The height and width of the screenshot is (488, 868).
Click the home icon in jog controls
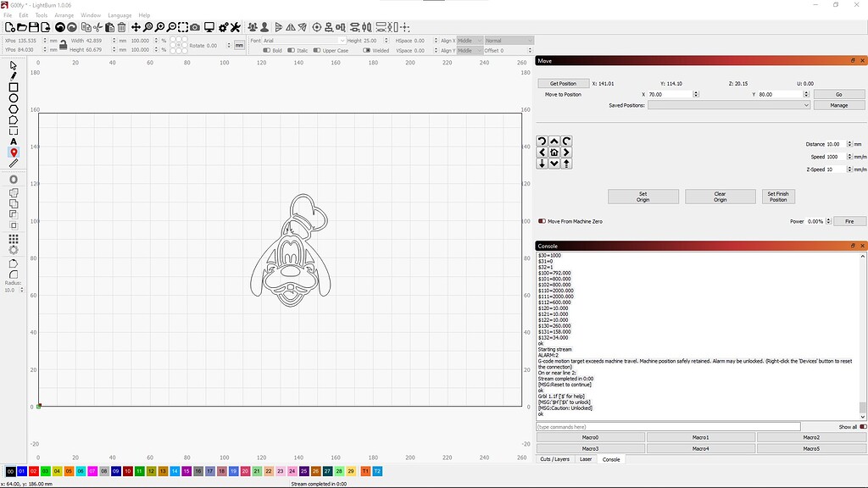(554, 152)
